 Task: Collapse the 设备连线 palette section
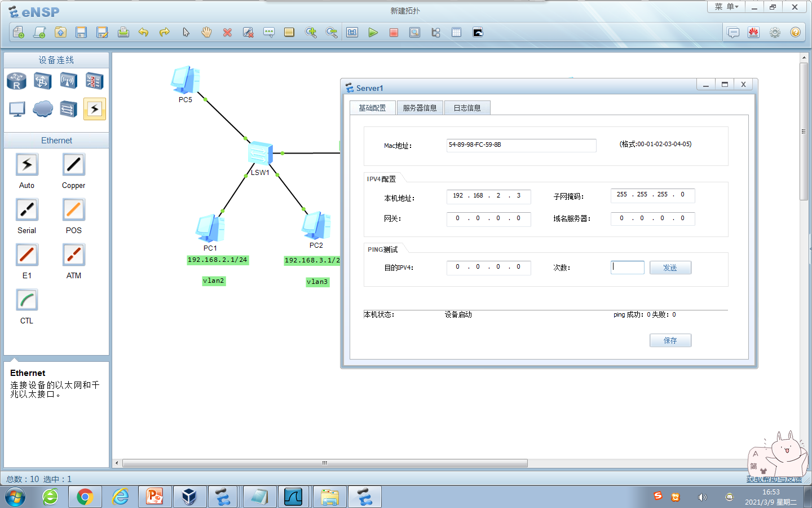[x=56, y=60]
